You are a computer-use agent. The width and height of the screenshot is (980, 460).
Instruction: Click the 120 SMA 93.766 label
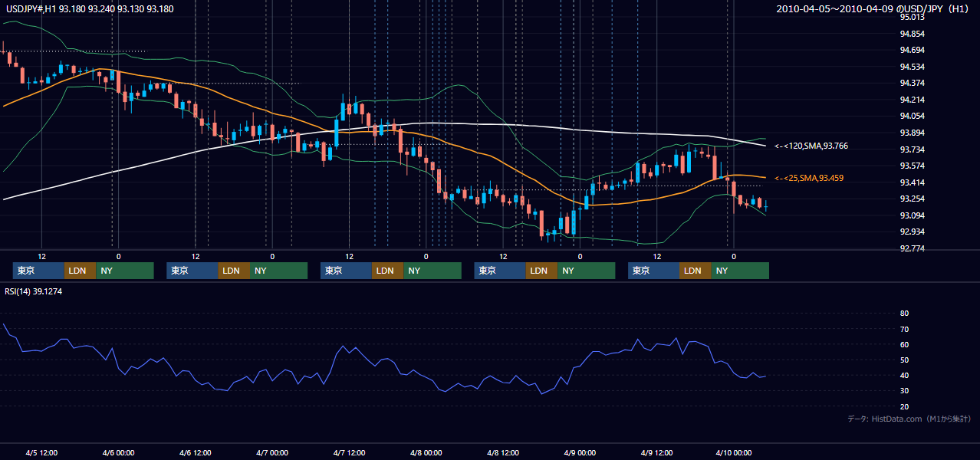tap(811, 146)
